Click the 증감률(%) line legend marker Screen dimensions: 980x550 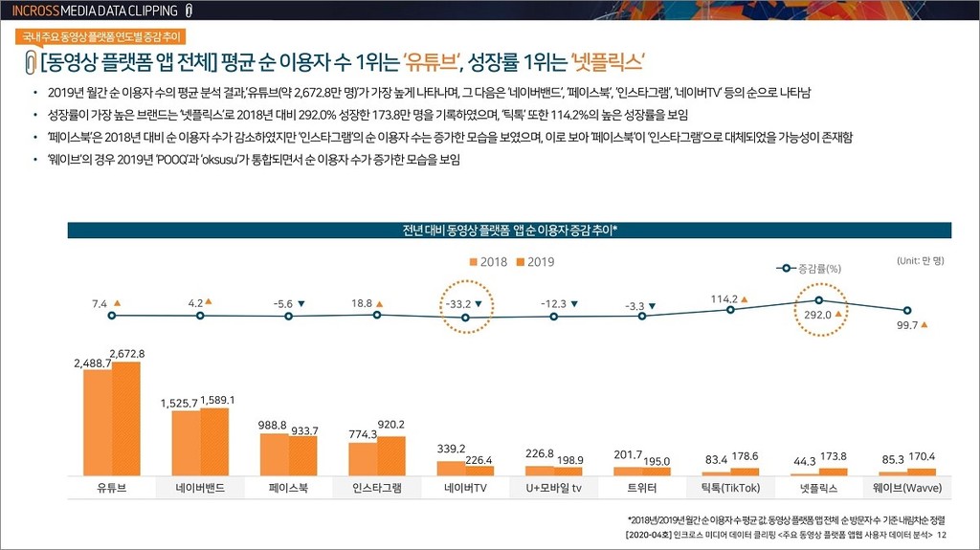pos(786,268)
